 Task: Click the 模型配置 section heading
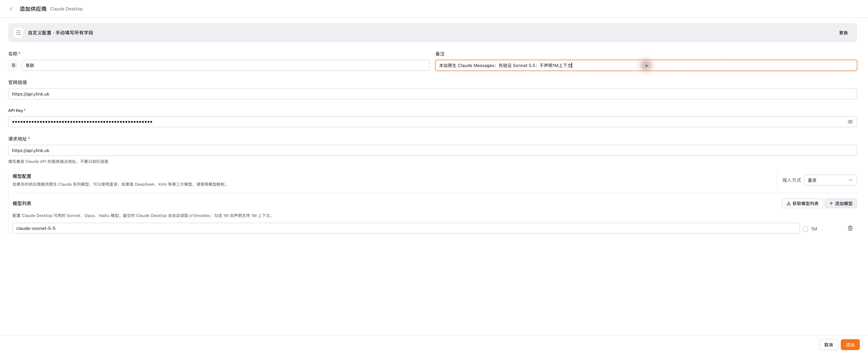pos(22,176)
